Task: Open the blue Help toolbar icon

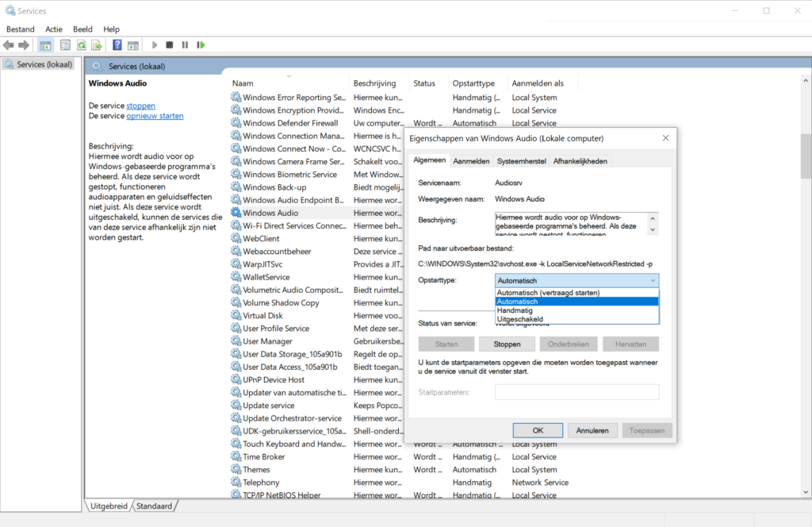Action: pos(117,45)
